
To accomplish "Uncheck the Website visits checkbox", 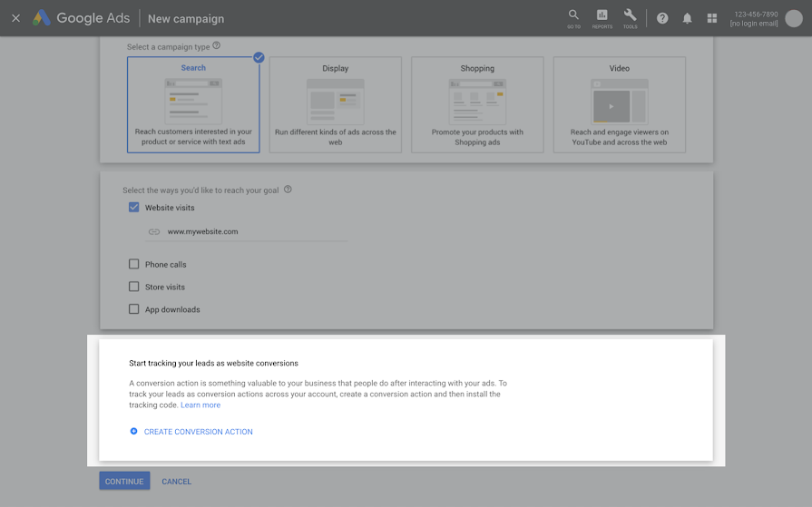I will coord(134,208).
